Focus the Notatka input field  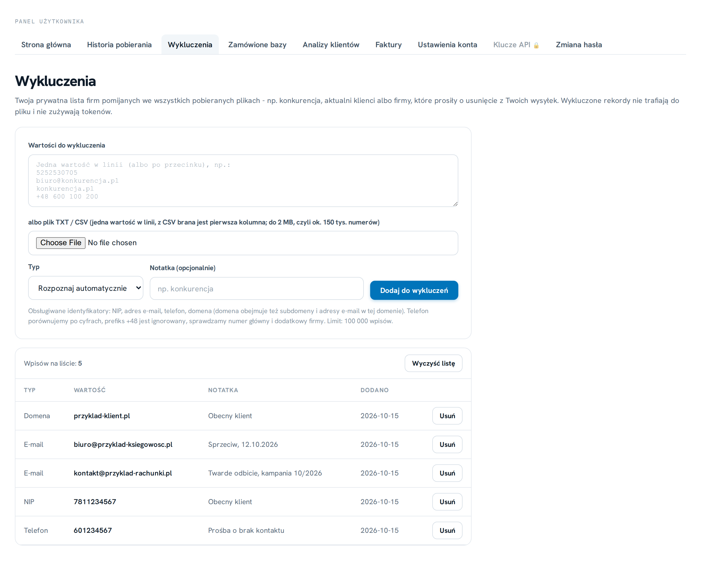point(256,288)
